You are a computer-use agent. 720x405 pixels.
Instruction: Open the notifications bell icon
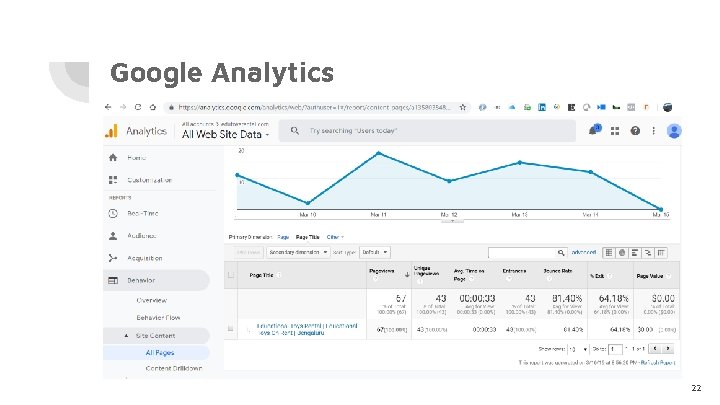coord(594,130)
